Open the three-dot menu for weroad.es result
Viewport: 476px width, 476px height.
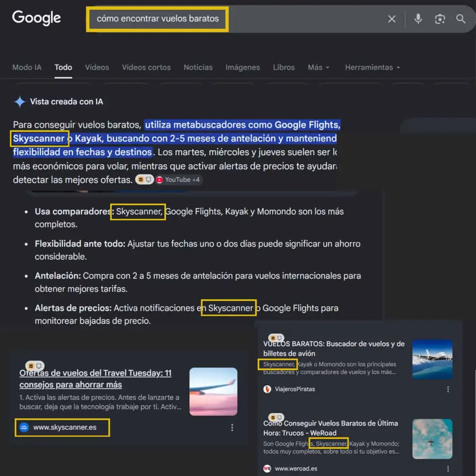[448, 469]
